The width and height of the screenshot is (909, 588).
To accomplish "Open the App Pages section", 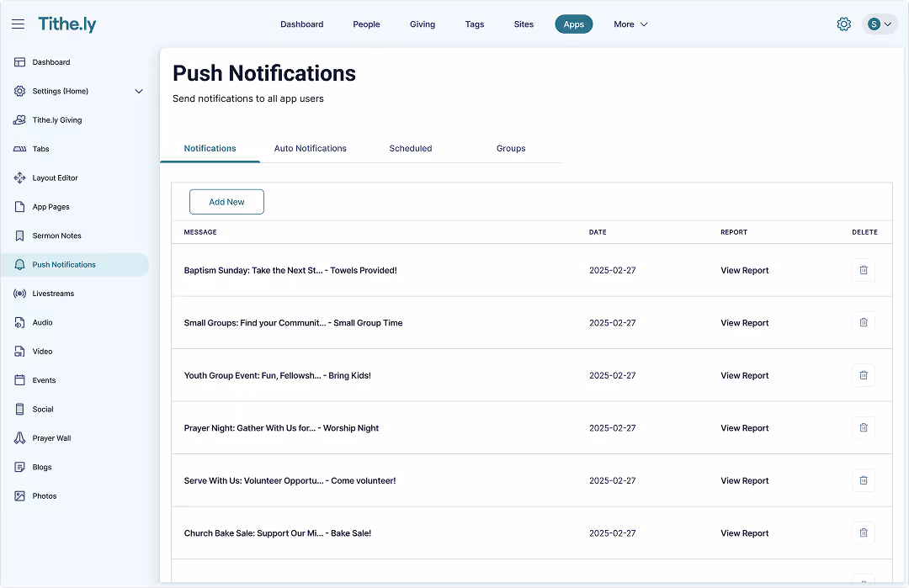I will point(19,206).
